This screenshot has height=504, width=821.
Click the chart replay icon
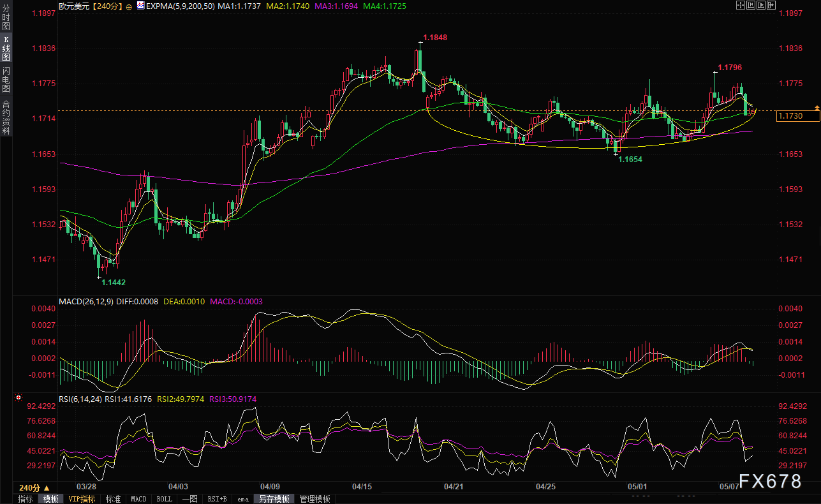point(760,5)
